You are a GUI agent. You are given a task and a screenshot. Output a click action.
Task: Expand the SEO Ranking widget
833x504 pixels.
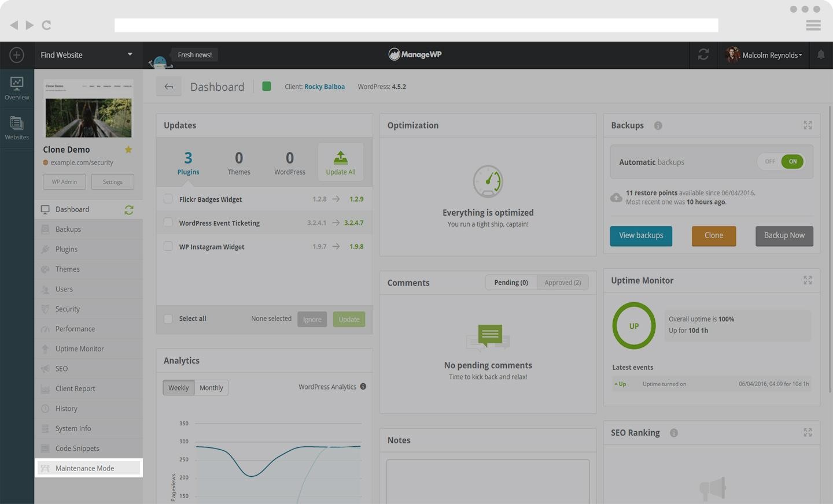(808, 432)
